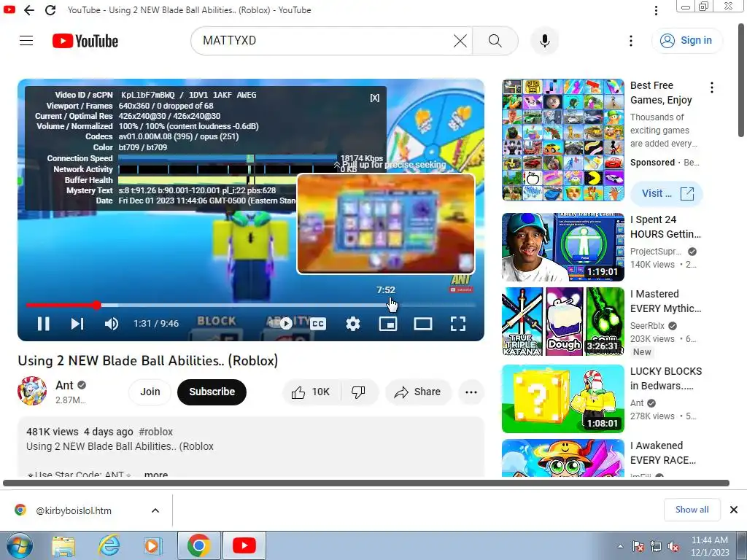
Task: Go back with browser back arrow
Action: (x=29, y=10)
